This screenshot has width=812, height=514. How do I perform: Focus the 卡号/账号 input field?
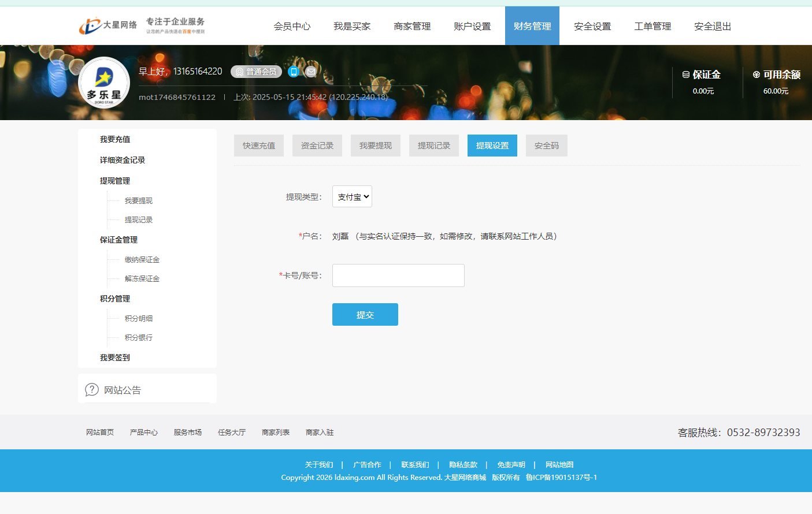[398, 275]
